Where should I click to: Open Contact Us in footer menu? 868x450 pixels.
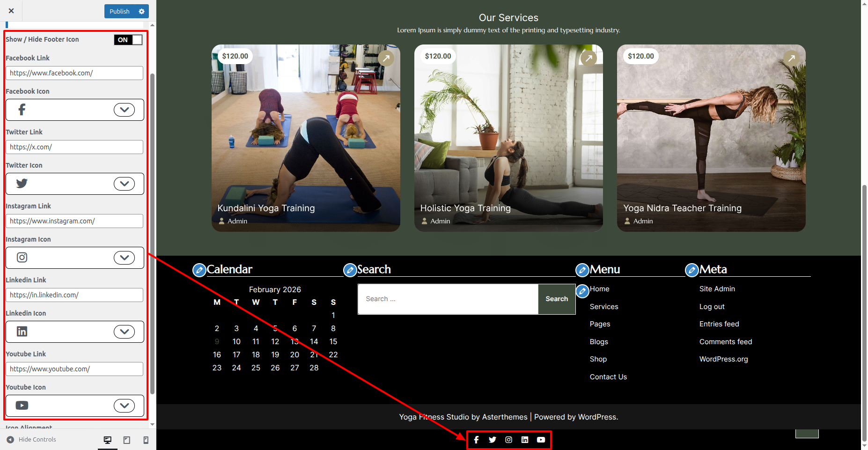click(x=608, y=377)
